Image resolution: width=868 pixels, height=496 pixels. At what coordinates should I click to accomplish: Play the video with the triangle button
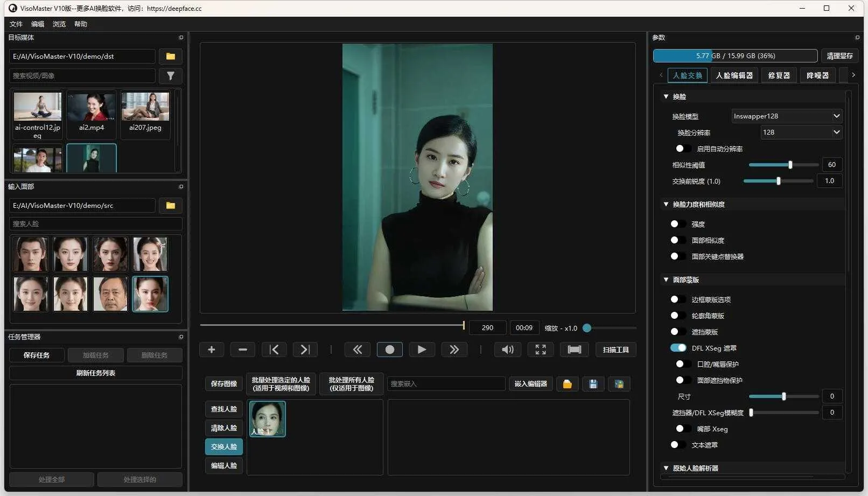pyautogui.click(x=422, y=350)
